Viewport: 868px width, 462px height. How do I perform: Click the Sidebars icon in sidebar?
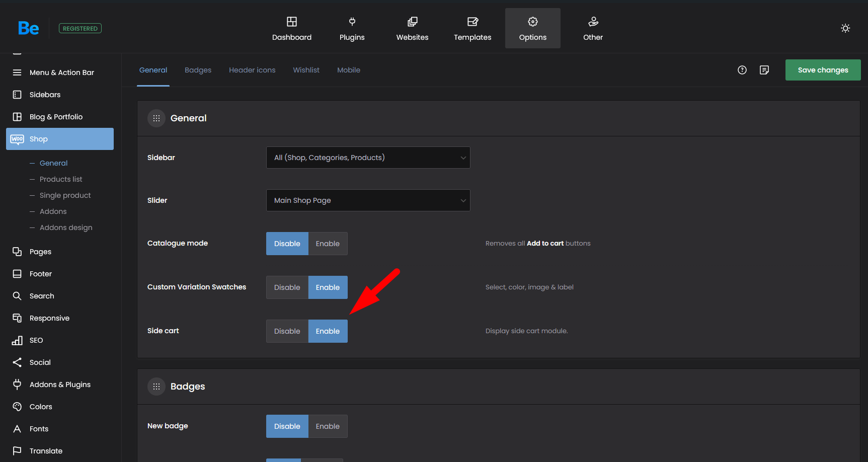click(17, 95)
